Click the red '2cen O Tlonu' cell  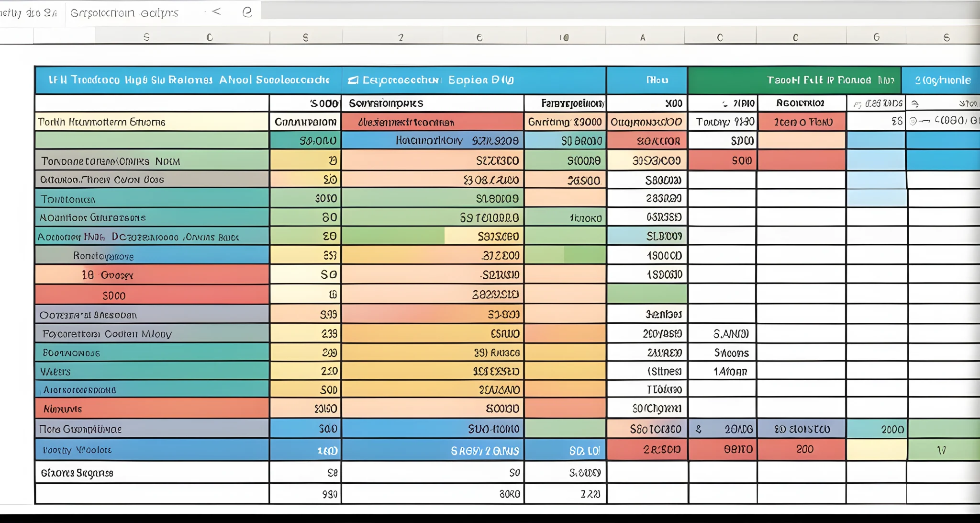coord(802,122)
